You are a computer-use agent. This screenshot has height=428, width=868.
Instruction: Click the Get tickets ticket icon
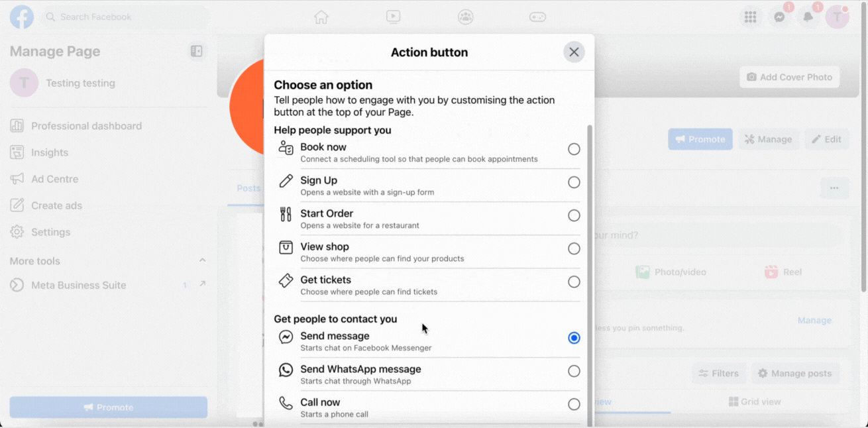pos(286,280)
